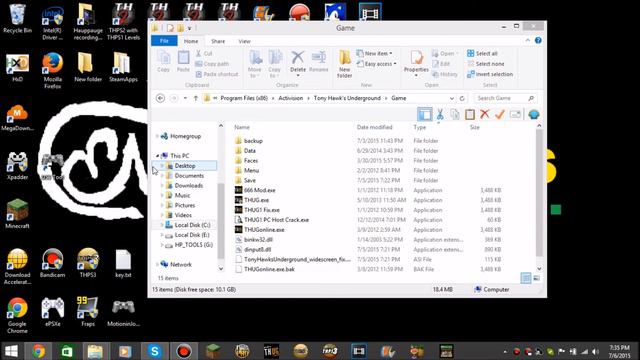Screen dimensions: 640x360
Task: Go up one folder level arrow
Action: 196,98
